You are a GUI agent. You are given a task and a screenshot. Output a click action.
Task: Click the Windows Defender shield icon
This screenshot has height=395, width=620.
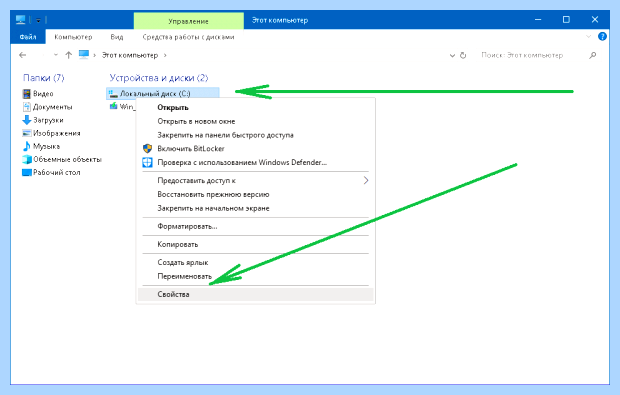coord(147,163)
